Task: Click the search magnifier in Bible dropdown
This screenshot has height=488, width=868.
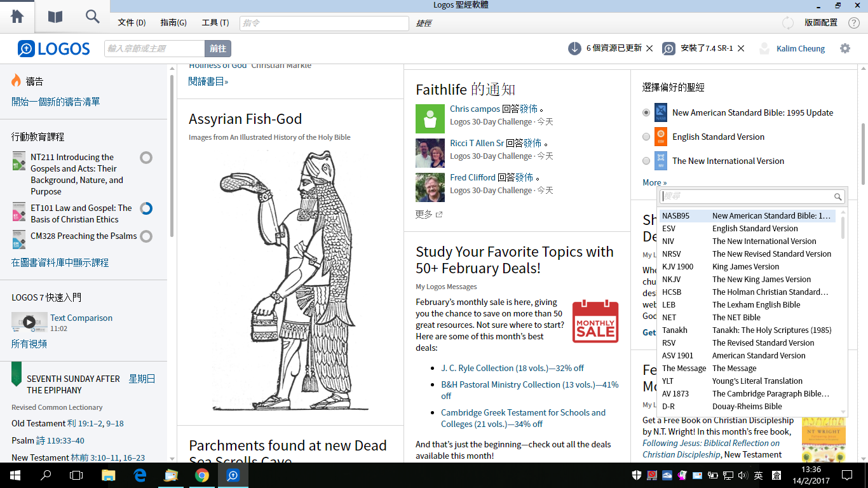Action: pyautogui.click(x=838, y=196)
